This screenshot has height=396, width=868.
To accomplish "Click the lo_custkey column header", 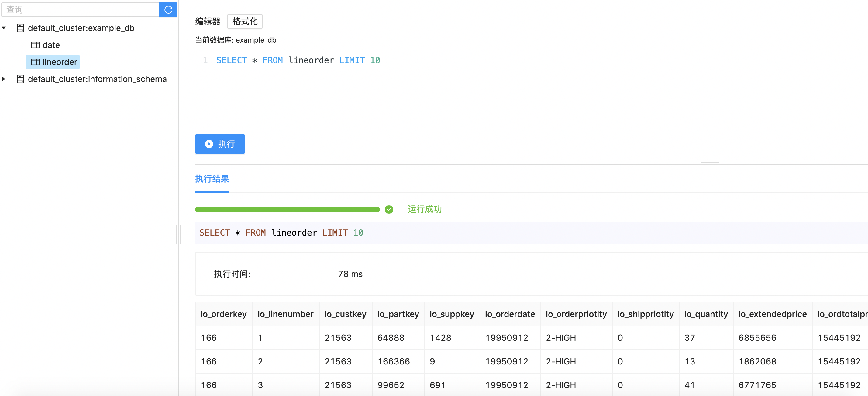I will click(x=345, y=314).
